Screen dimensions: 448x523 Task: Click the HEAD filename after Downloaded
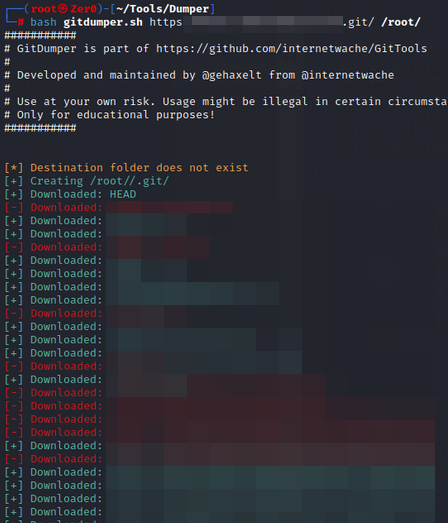(x=123, y=194)
